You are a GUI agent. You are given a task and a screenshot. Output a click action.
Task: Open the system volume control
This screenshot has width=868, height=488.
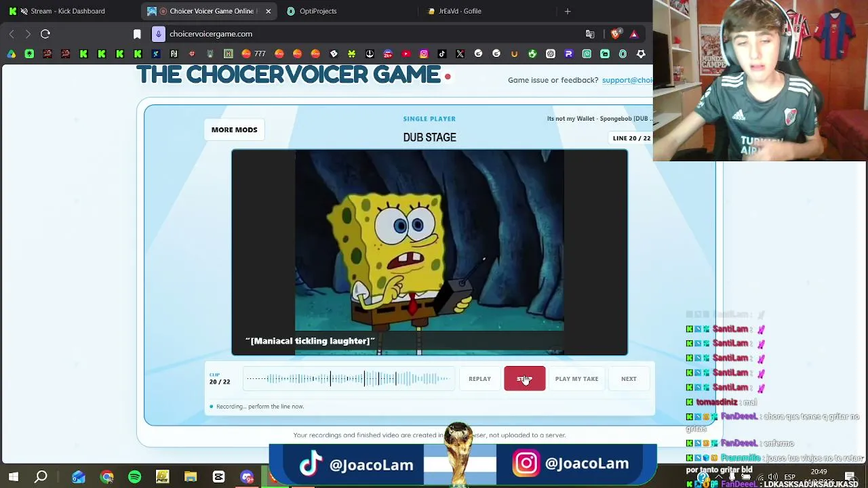[x=772, y=477]
